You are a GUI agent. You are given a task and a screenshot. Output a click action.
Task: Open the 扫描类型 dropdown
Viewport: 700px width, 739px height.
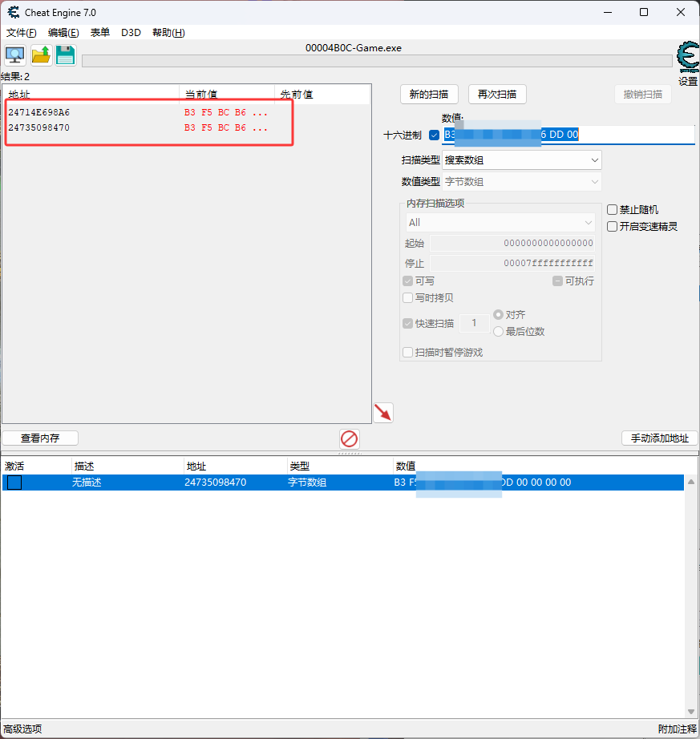click(x=521, y=160)
